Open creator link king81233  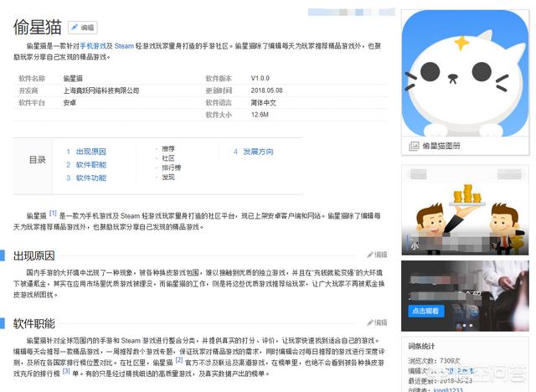click(448, 389)
